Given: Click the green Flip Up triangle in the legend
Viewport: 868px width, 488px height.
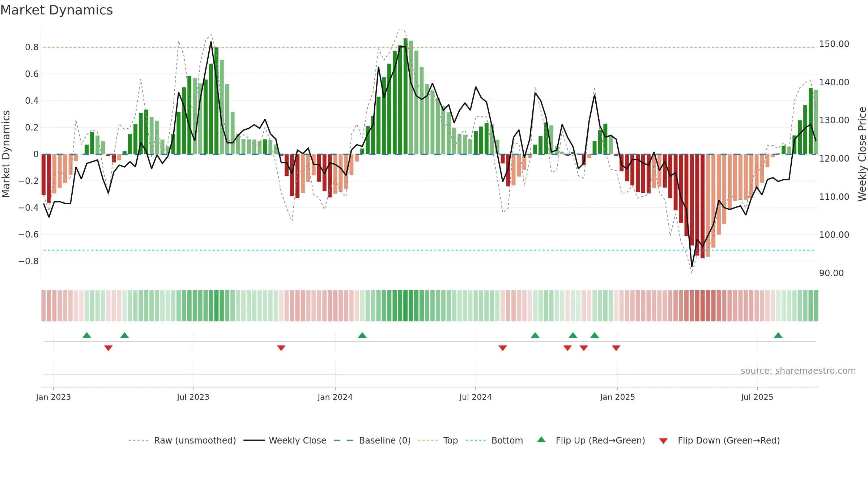Looking at the screenshot, I should tap(541, 440).
